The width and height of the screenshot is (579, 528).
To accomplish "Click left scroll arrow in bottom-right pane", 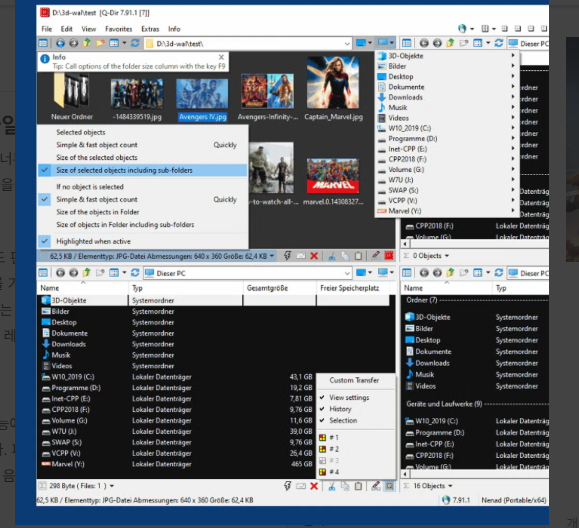I will pyautogui.click(x=405, y=473).
